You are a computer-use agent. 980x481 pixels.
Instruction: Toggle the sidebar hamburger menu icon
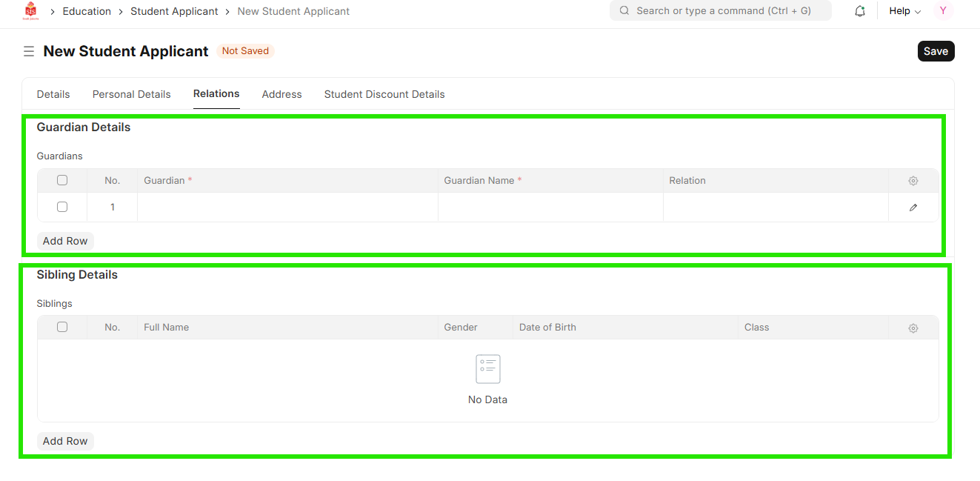29,51
